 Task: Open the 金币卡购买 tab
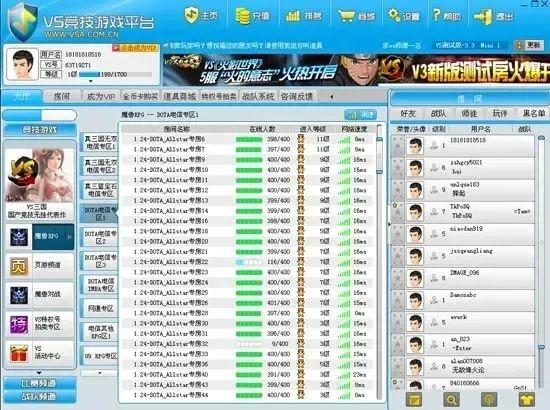point(140,96)
